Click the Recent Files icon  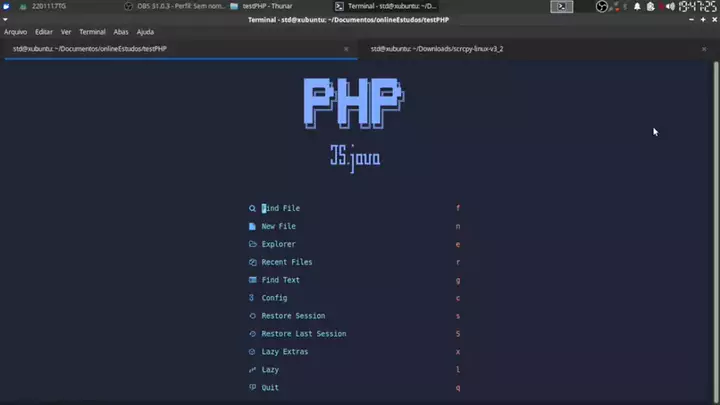pyautogui.click(x=253, y=262)
